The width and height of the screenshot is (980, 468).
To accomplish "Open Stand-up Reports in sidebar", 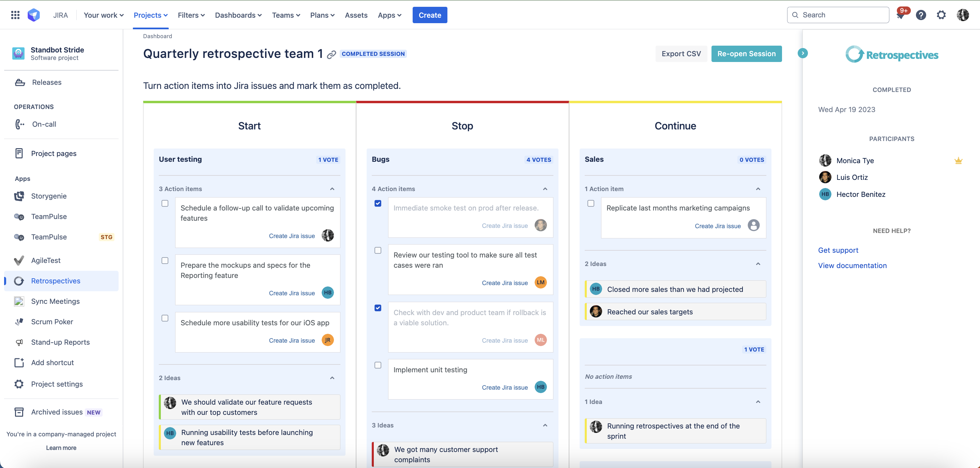I will point(61,342).
